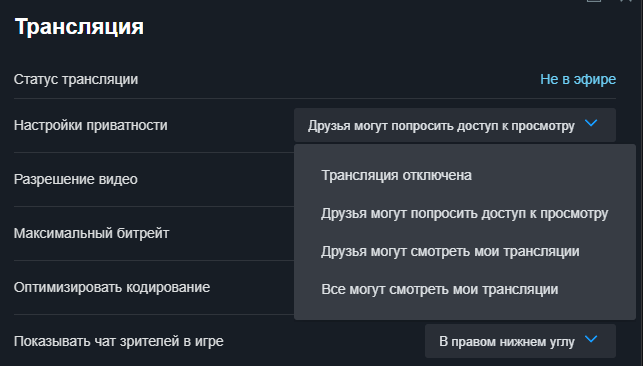Open the "В правом нижнем углу" dropdown
The width and height of the screenshot is (643, 366).
[x=520, y=341]
